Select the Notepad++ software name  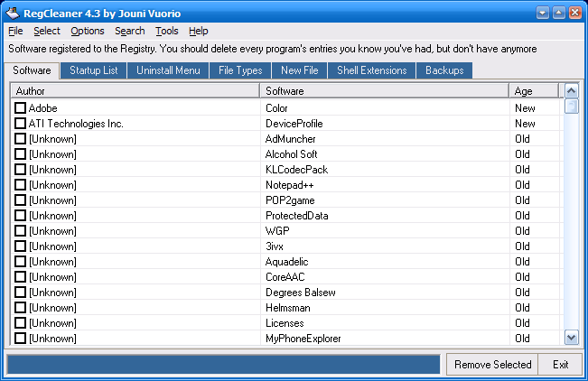(x=290, y=185)
